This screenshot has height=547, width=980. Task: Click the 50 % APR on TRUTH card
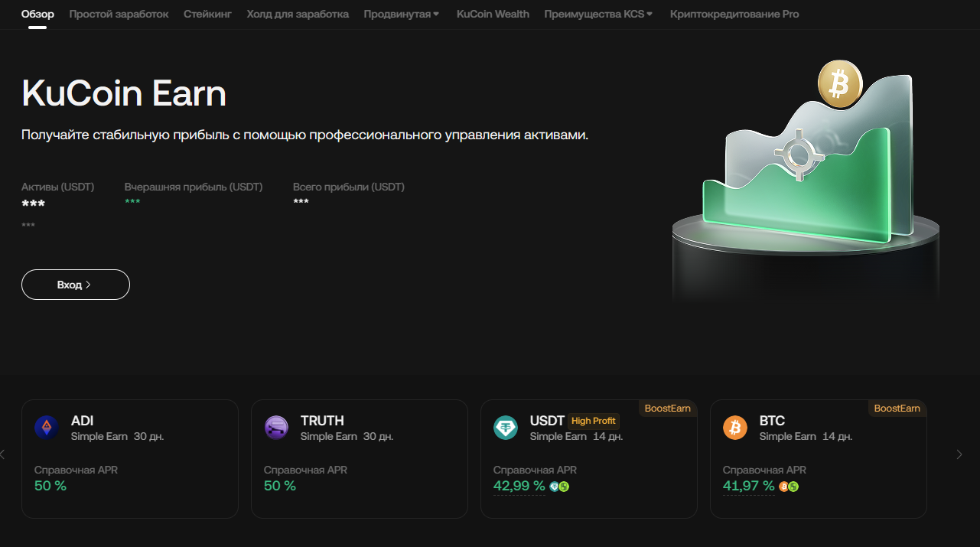pos(280,486)
